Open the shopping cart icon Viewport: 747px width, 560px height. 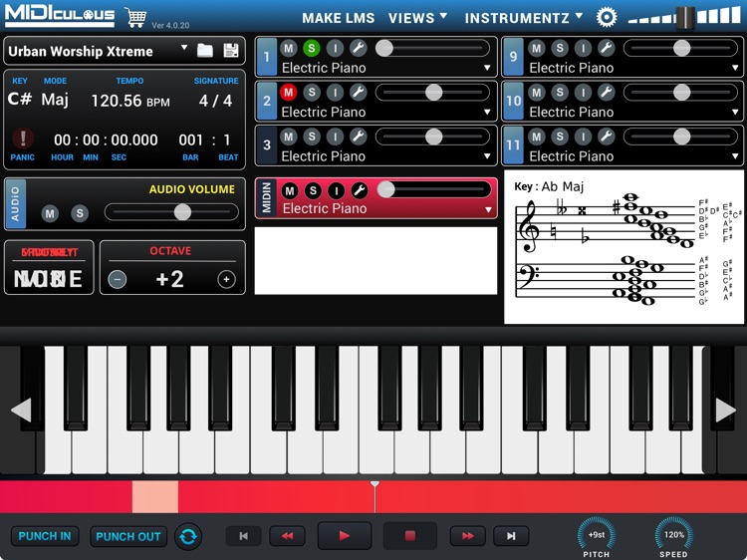tap(135, 17)
